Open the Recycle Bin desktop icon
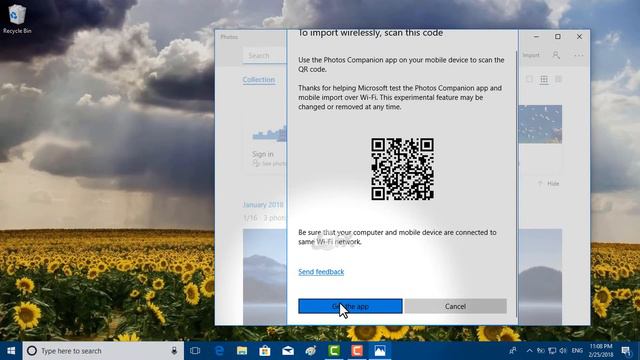640x360 pixels. pos(17,19)
